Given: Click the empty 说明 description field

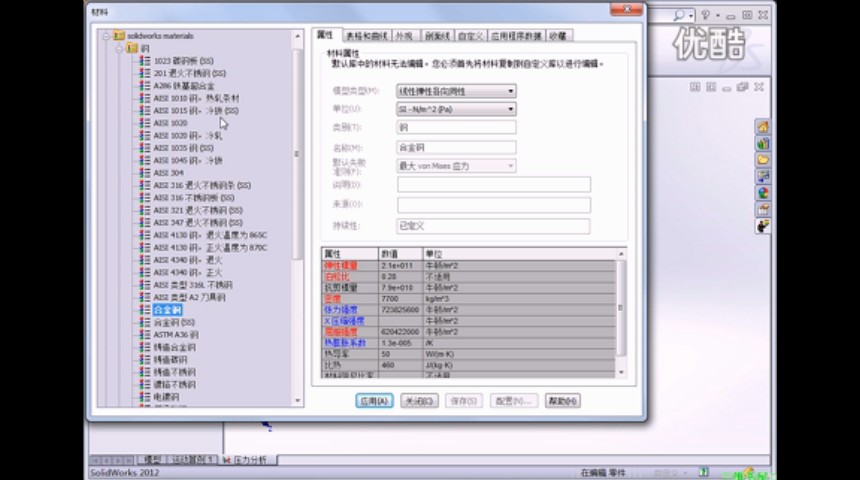Looking at the screenshot, I should pos(494,184).
